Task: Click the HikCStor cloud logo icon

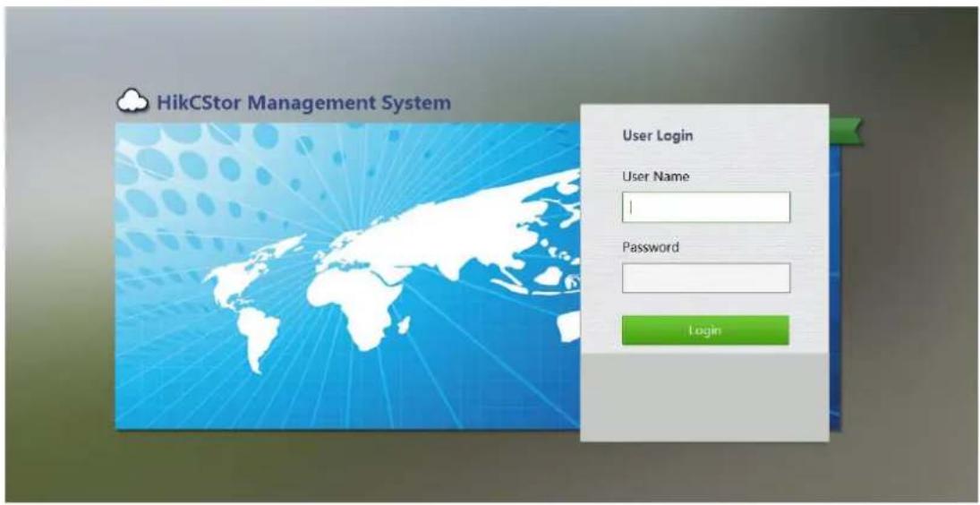Action: [x=133, y=102]
